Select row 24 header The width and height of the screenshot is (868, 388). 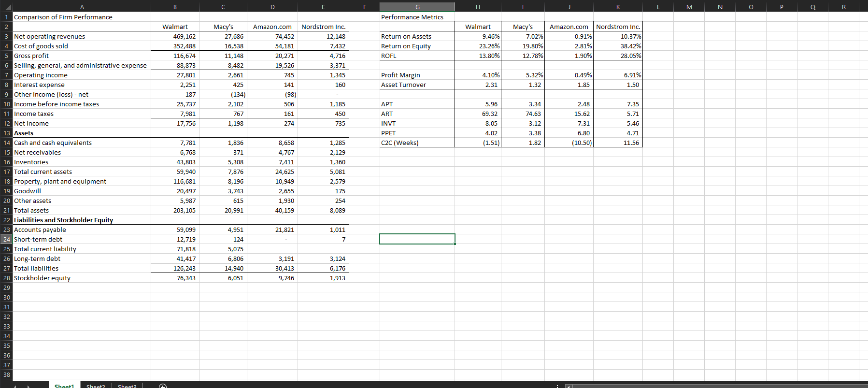click(6, 239)
